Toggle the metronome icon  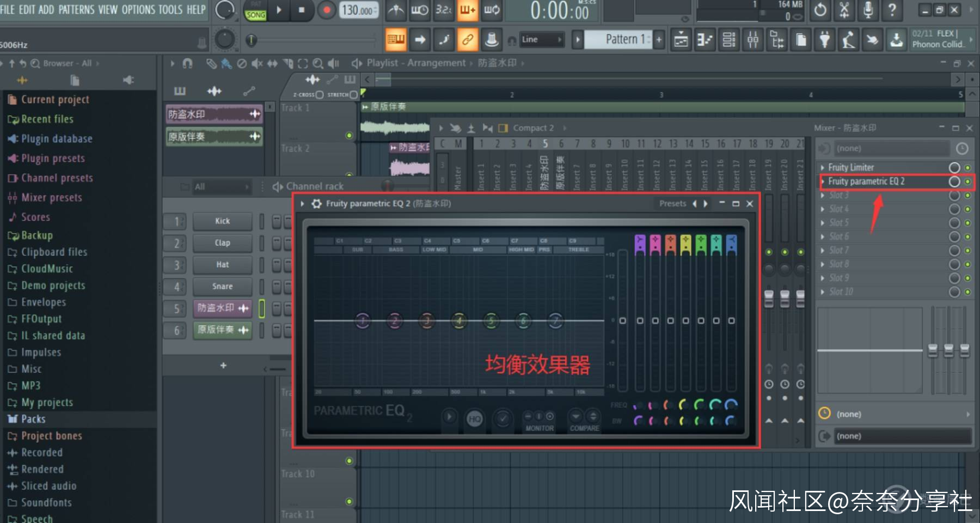pyautogui.click(x=396, y=10)
